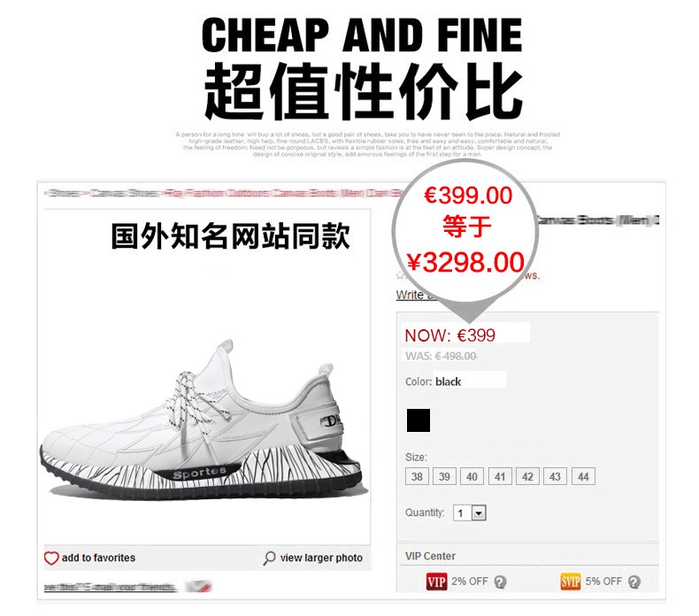Click the 'view larger photo' link

(321, 558)
